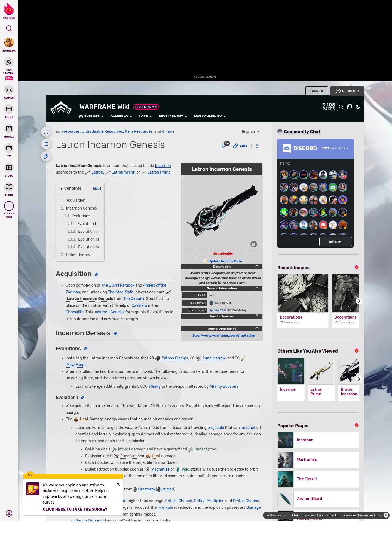Go to Evolution III in Contents
The width and height of the screenshot is (392, 545).
pyautogui.click(x=83, y=239)
